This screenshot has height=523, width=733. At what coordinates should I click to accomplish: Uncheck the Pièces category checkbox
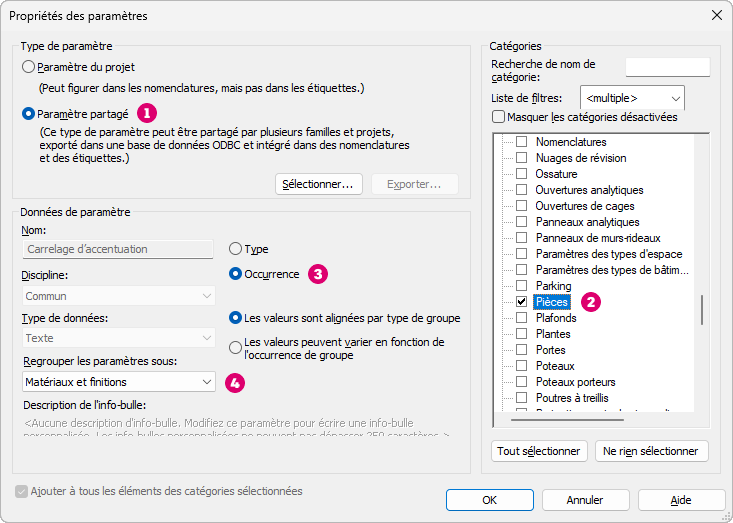coord(521,302)
